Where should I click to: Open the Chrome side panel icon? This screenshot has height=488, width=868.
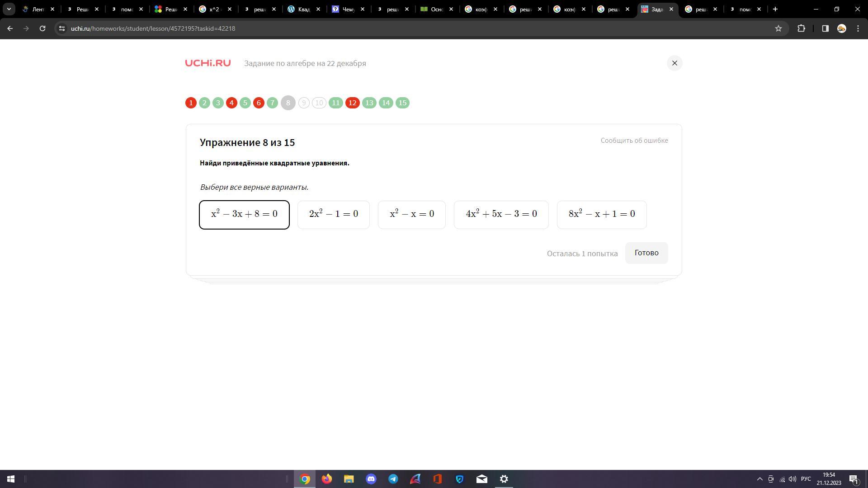825,28
